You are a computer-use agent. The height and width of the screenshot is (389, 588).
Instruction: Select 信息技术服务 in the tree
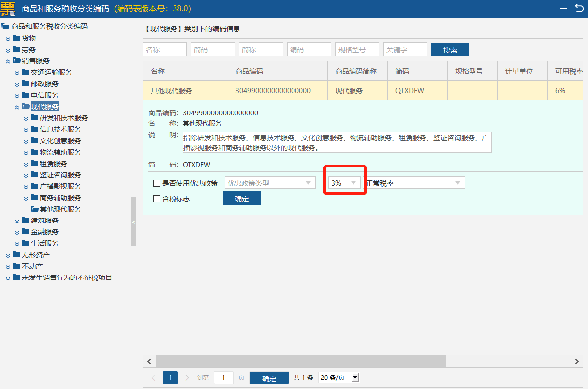[x=60, y=129]
